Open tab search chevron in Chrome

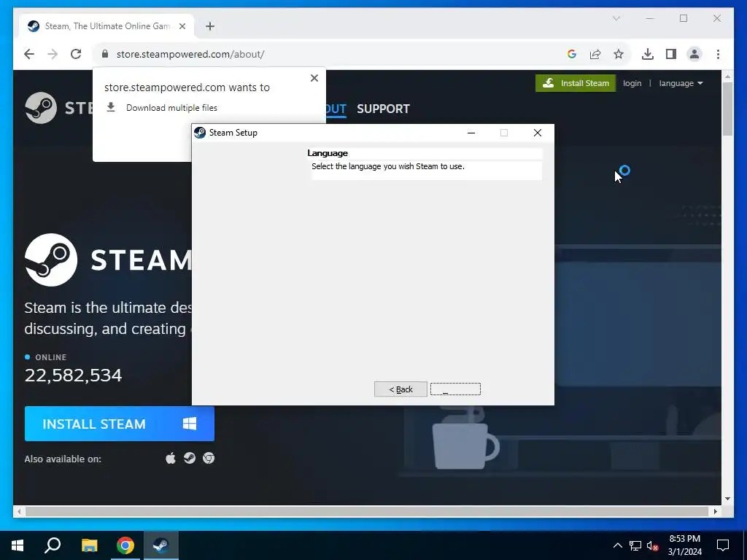[x=616, y=18]
